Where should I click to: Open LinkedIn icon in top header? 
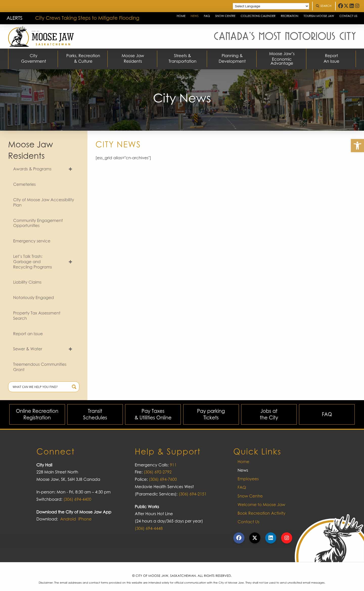pos(352,6)
